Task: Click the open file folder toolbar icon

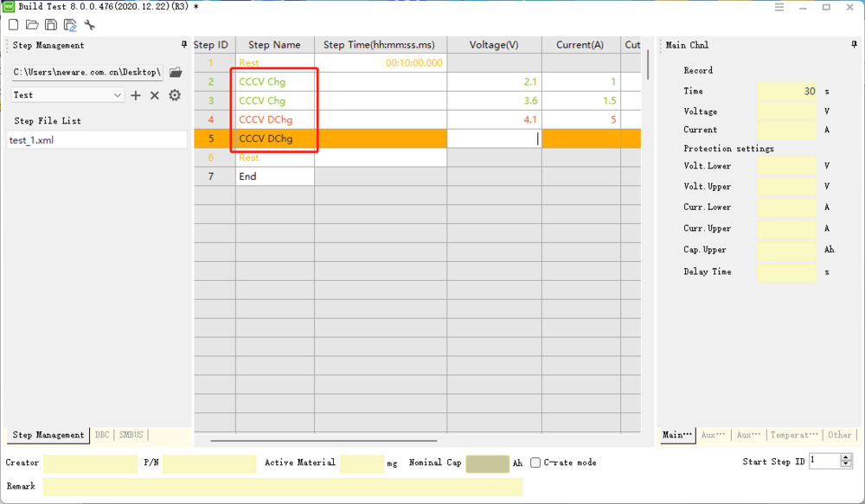Action: (32, 25)
